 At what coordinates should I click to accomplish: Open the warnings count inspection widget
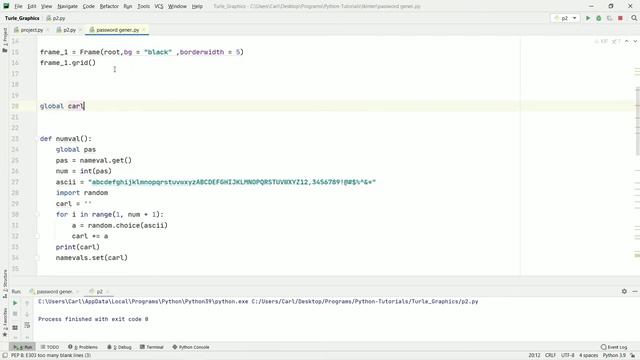pyautogui.click(x=607, y=41)
